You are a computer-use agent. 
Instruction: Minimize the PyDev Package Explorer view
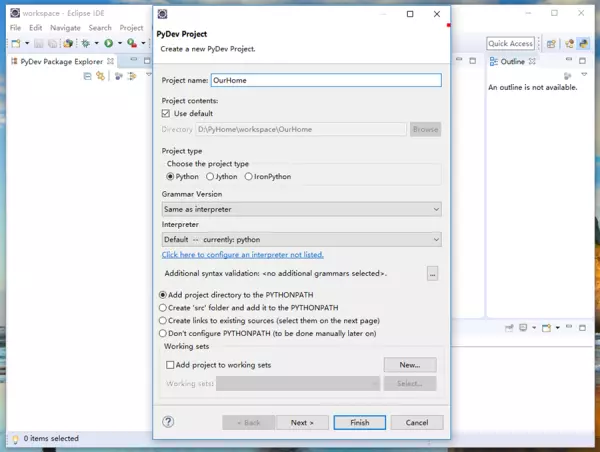click(134, 60)
